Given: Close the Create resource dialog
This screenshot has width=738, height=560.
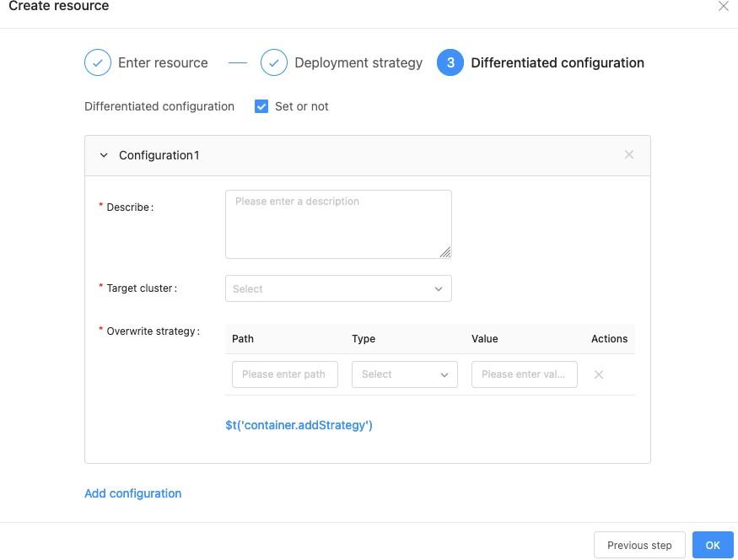Looking at the screenshot, I should 723,7.
